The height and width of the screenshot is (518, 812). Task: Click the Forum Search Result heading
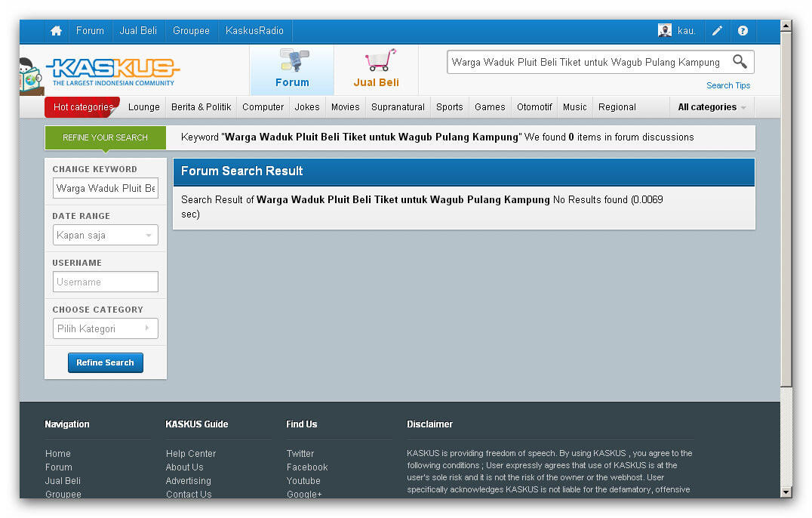(x=241, y=171)
